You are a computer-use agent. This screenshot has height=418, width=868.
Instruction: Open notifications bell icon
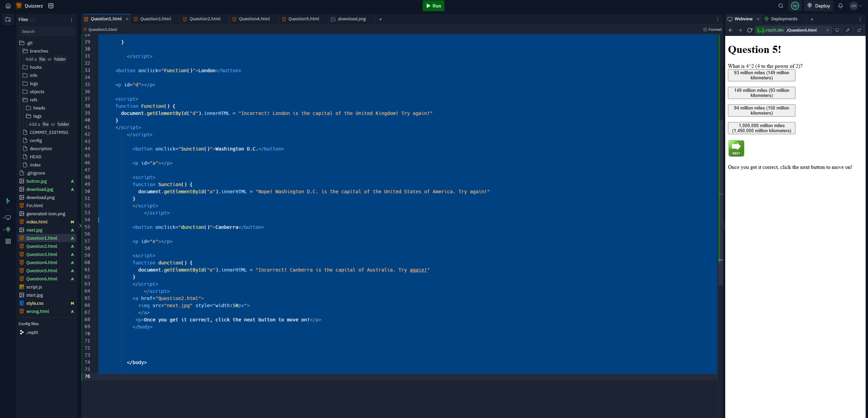coord(840,6)
